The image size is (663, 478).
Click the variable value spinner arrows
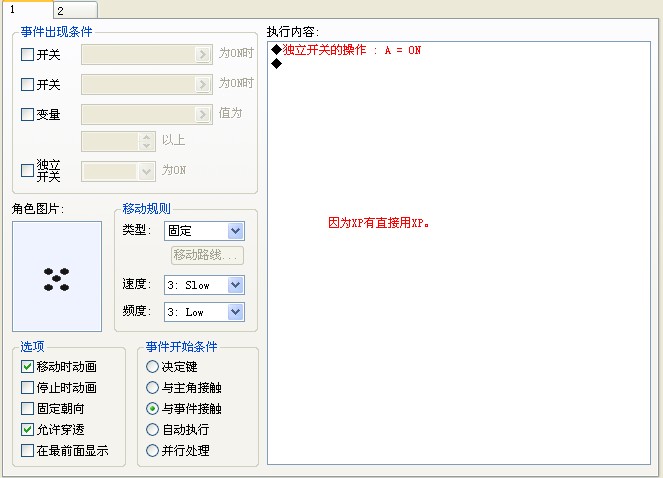point(146,141)
